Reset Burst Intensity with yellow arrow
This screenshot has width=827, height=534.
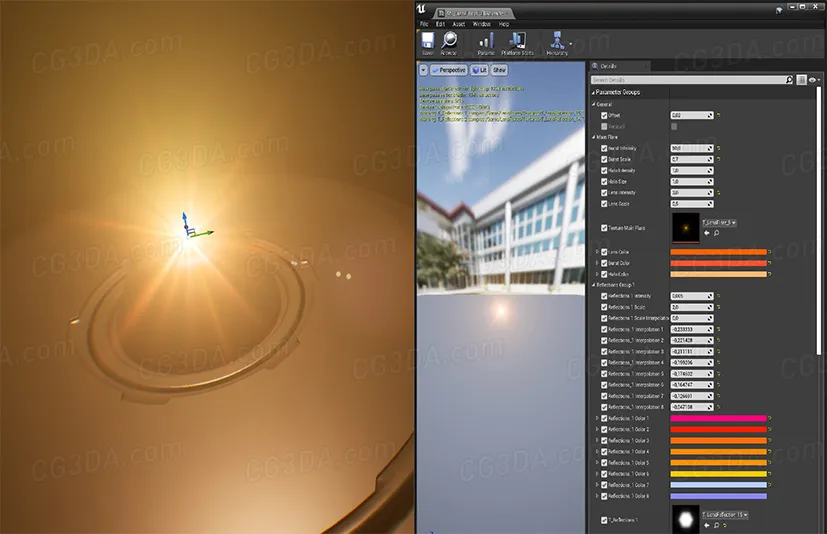(x=718, y=148)
